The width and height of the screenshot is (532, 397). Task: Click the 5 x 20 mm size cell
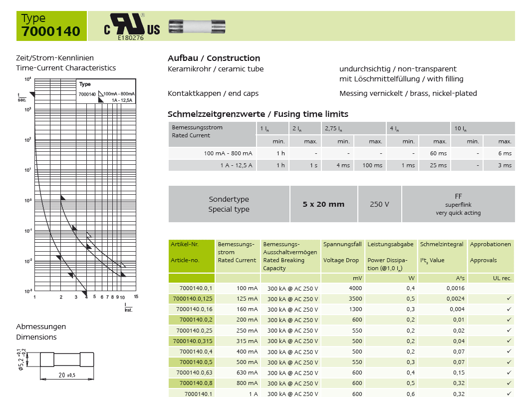pyautogui.click(x=324, y=204)
